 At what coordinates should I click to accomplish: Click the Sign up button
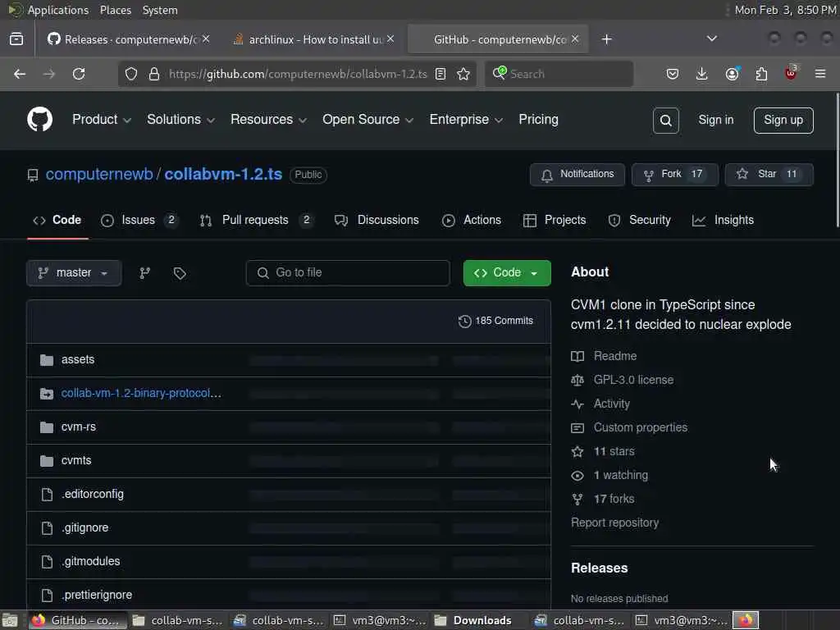(783, 120)
